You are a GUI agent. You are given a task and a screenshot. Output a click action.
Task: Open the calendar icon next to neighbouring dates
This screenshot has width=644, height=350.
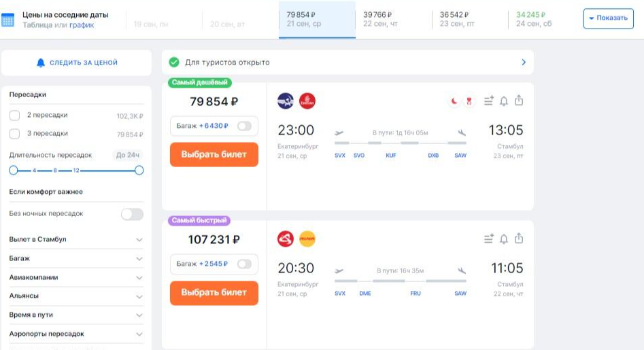(8, 20)
